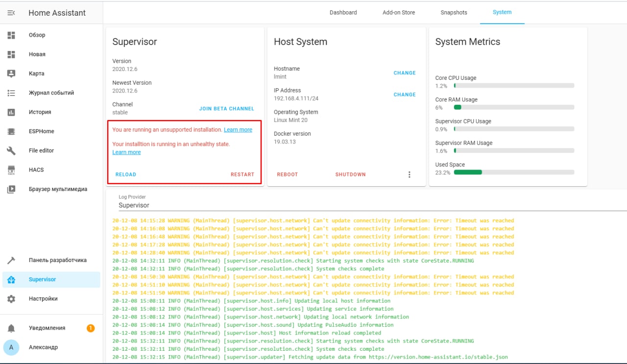Open Learn more about unhealthy state
The height and width of the screenshot is (364, 627).
(x=126, y=152)
